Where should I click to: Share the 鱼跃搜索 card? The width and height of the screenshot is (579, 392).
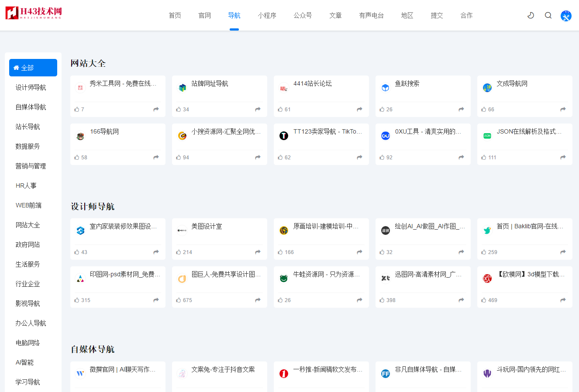coord(461,110)
